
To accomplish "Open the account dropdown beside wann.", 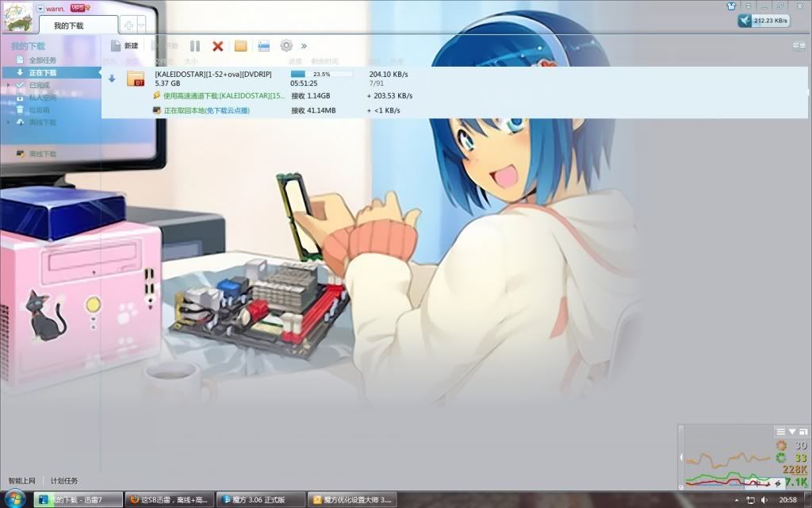I will pos(40,9).
